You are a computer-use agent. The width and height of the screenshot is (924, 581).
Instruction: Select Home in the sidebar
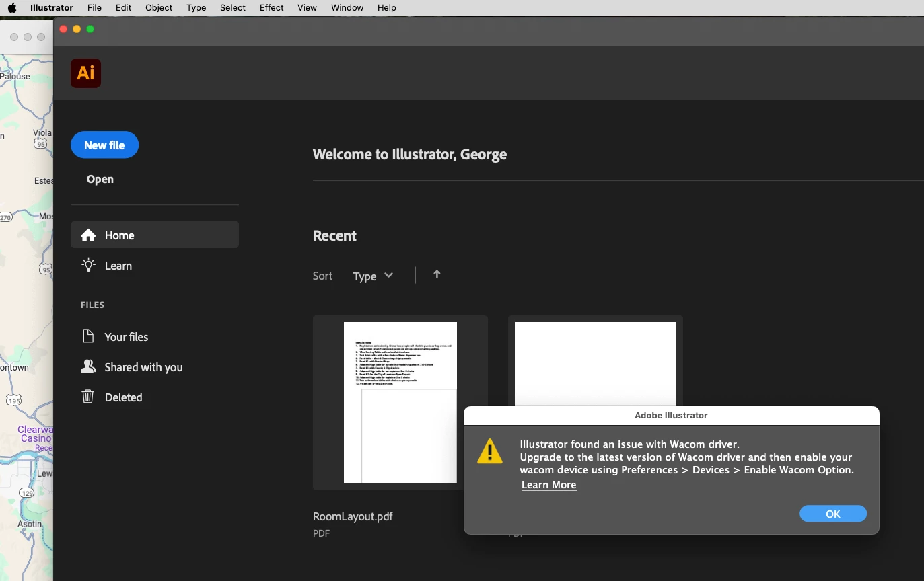point(155,235)
